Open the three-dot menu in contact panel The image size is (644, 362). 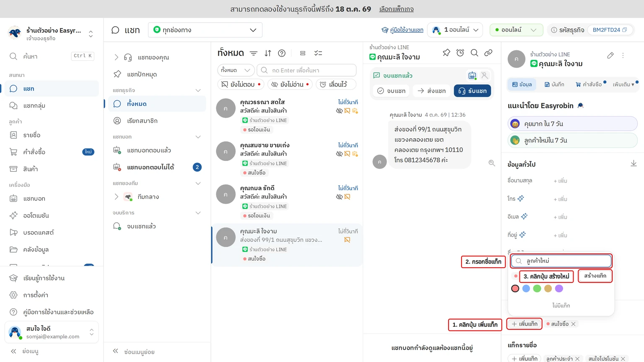(623, 55)
